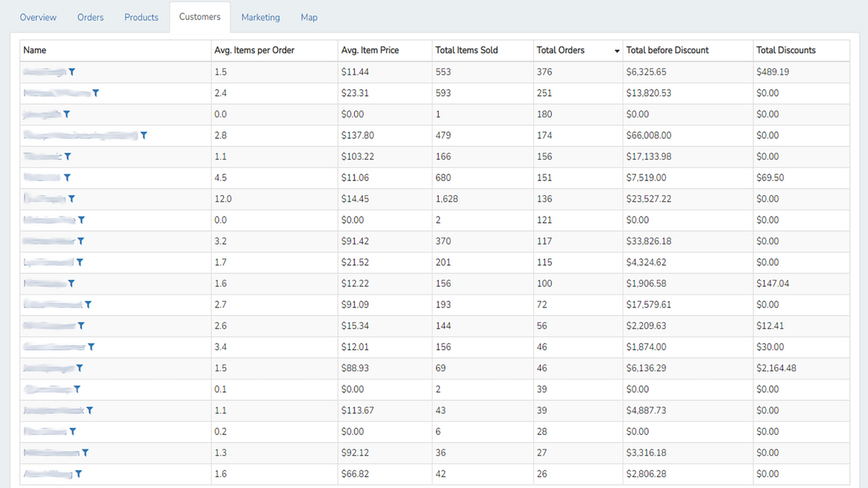Click the $103.22 avg item price cell
This screenshot has width=868, height=488.
(384, 157)
